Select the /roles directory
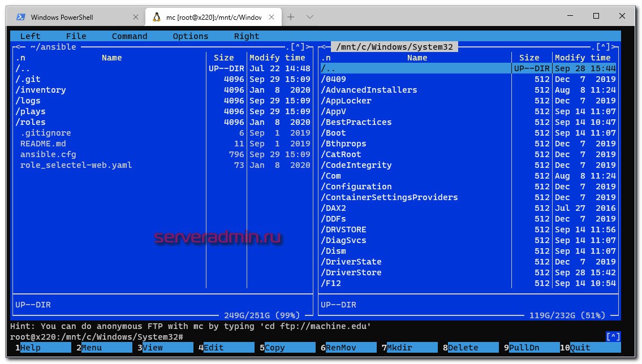642x364 pixels. coord(163,122)
